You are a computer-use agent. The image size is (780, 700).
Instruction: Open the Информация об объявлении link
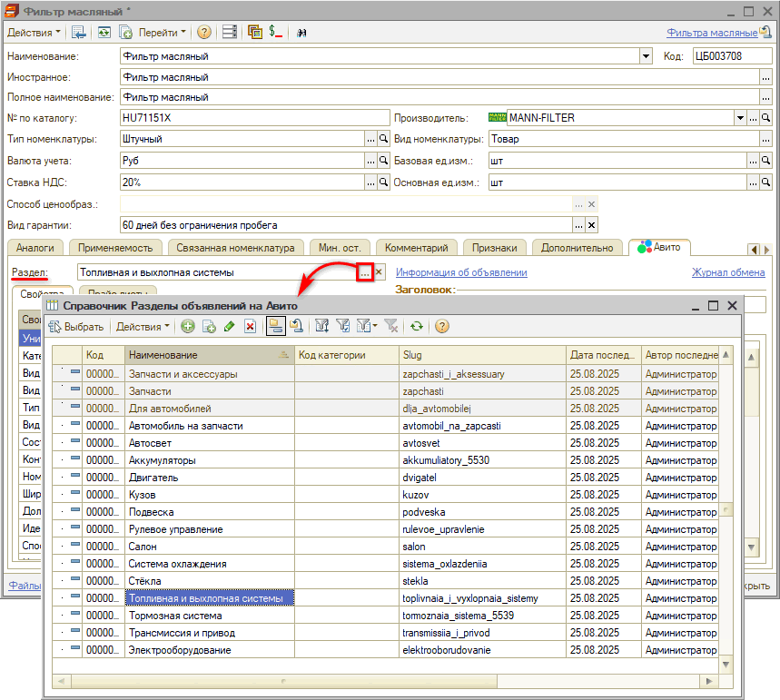click(x=460, y=272)
